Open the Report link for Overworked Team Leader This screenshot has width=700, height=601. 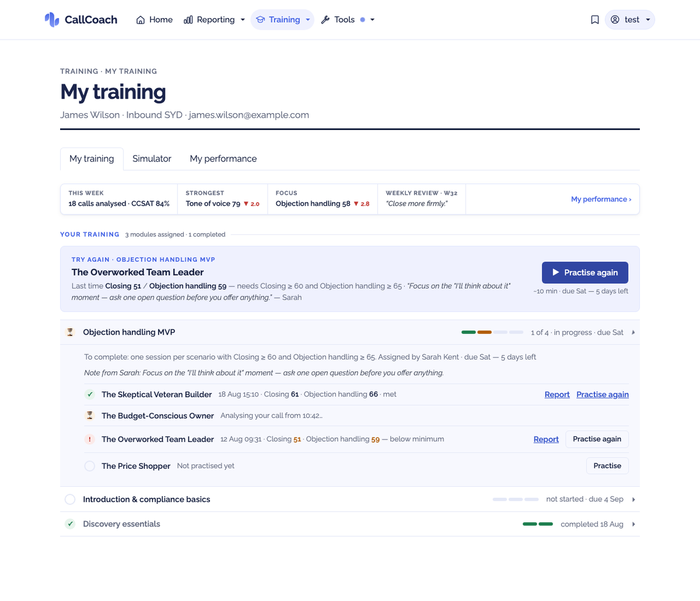[x=546, y=440]
